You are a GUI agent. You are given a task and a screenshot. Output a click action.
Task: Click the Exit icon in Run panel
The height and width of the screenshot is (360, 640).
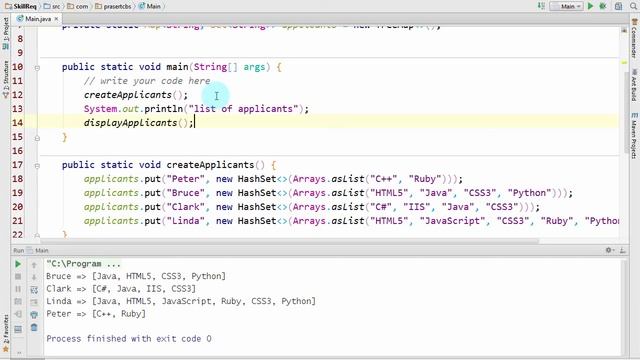coord(18,314)
